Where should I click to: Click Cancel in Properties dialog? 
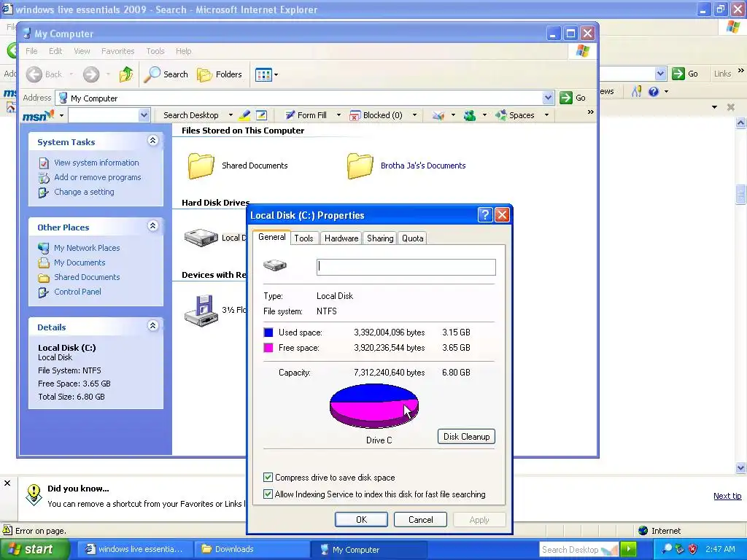[x=420, y=519]
